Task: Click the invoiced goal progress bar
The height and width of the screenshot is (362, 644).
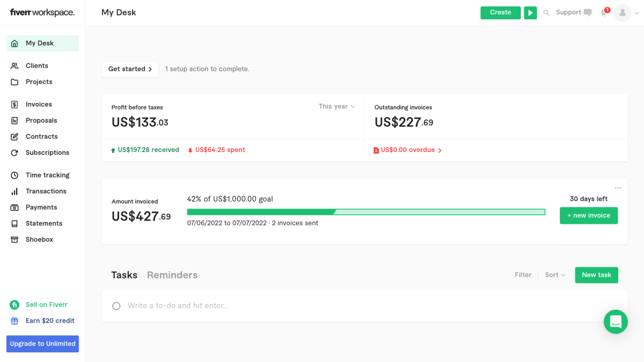Action: point(366,212)
